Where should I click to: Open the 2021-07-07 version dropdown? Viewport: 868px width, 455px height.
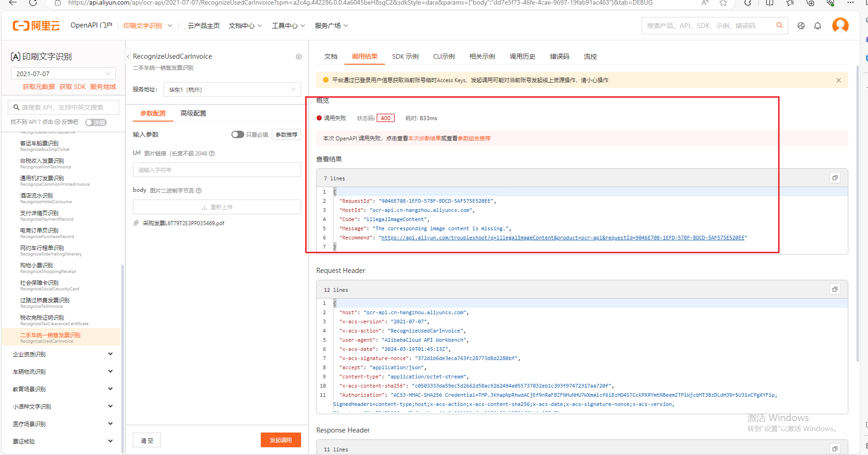coord(63,74)
